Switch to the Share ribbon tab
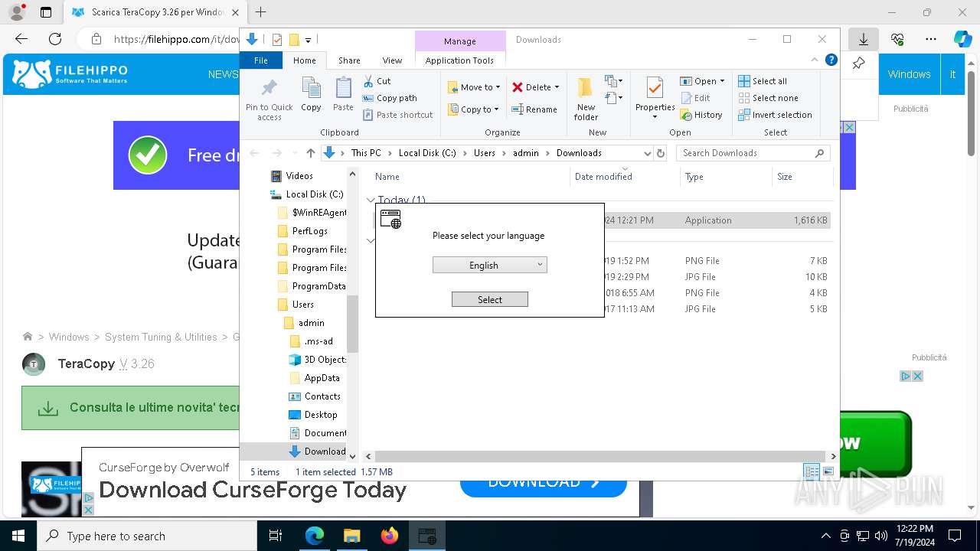The width and height of the screenshot is (980, 551). [349, 60]
